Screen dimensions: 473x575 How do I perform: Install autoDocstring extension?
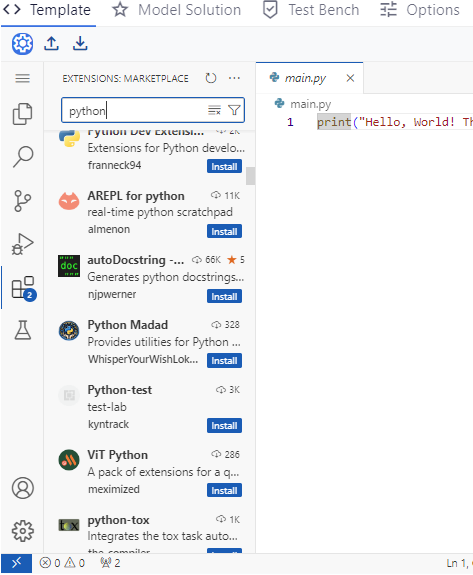pyautogui.click(x=224, y=296)
